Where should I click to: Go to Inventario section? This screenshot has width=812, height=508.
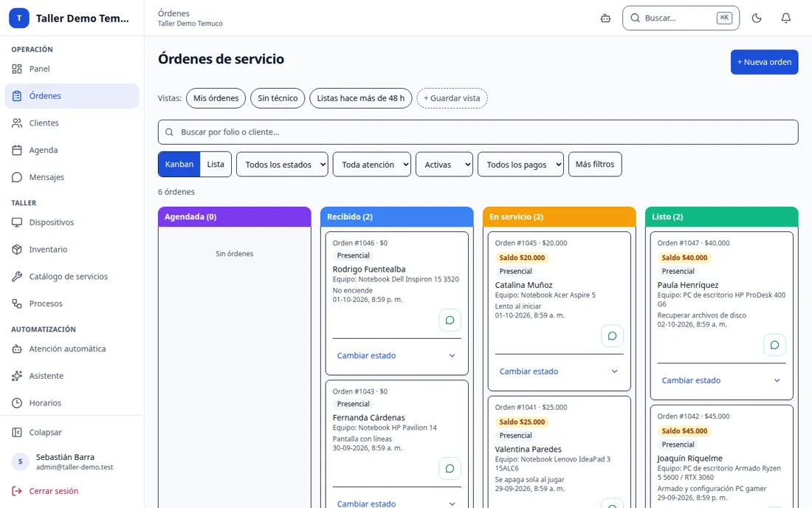(x=72, y=250)
